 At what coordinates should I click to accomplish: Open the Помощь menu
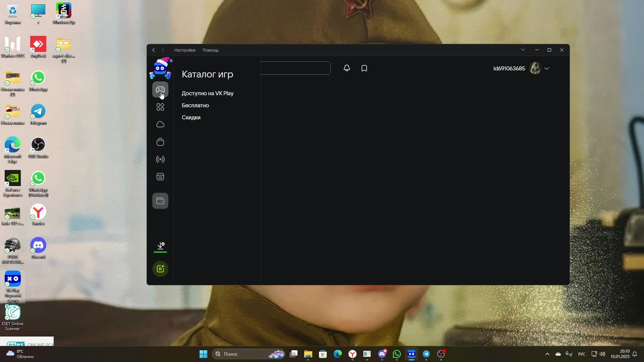pyautogui.click(x=210, y=50)
